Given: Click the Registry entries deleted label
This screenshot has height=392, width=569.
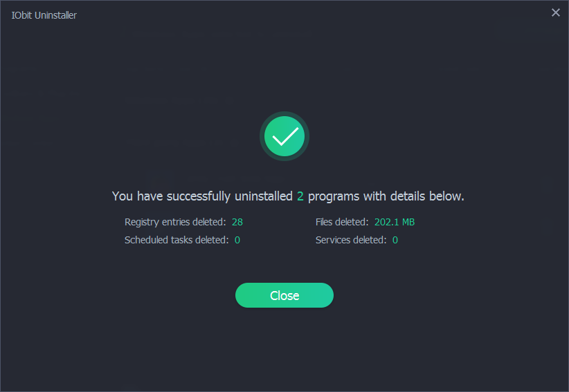Looking at the screenshot, I should pos(175,222).
